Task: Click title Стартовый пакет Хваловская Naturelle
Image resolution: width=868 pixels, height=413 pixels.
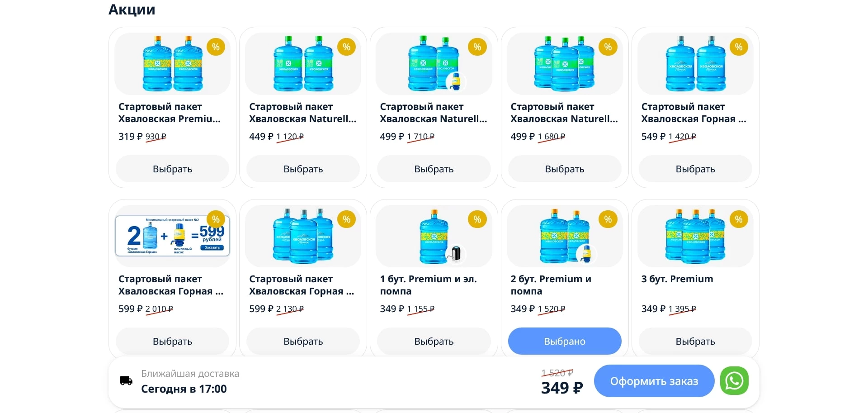Action: (x=303, y=113)
